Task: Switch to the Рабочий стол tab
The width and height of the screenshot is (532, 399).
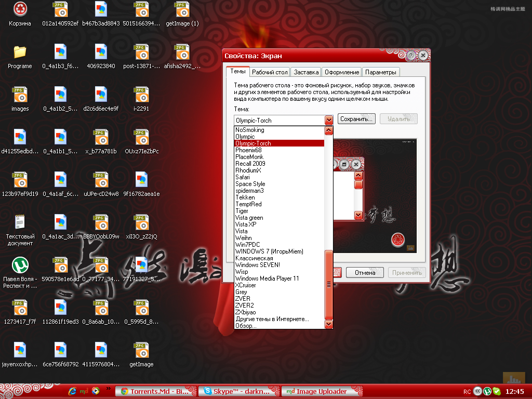Action: [x=270, y=72]
